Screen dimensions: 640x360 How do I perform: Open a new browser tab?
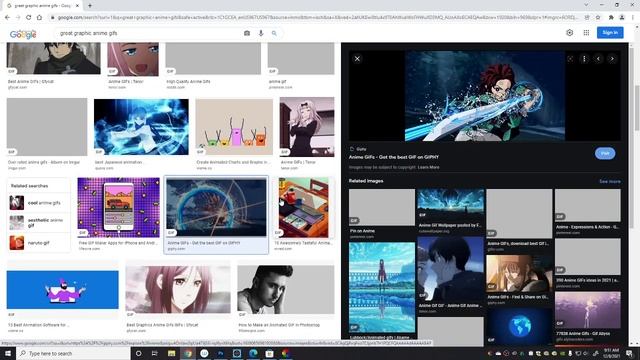(x=90, y=6)
